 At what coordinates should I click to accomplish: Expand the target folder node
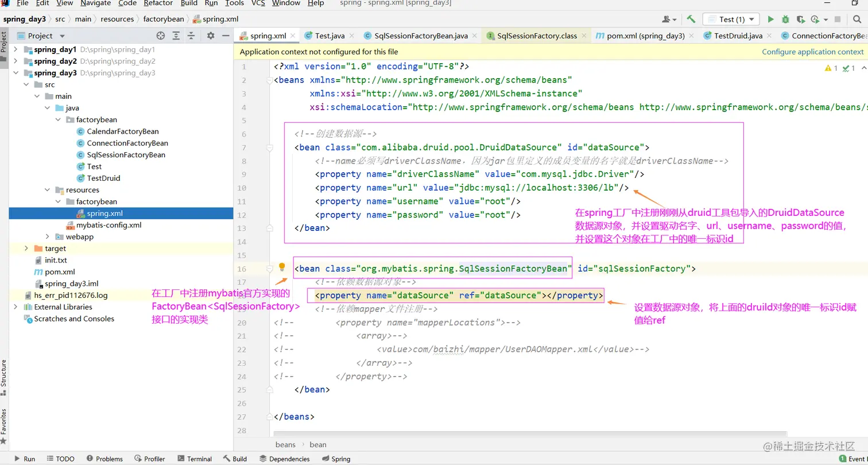point(26,249)
